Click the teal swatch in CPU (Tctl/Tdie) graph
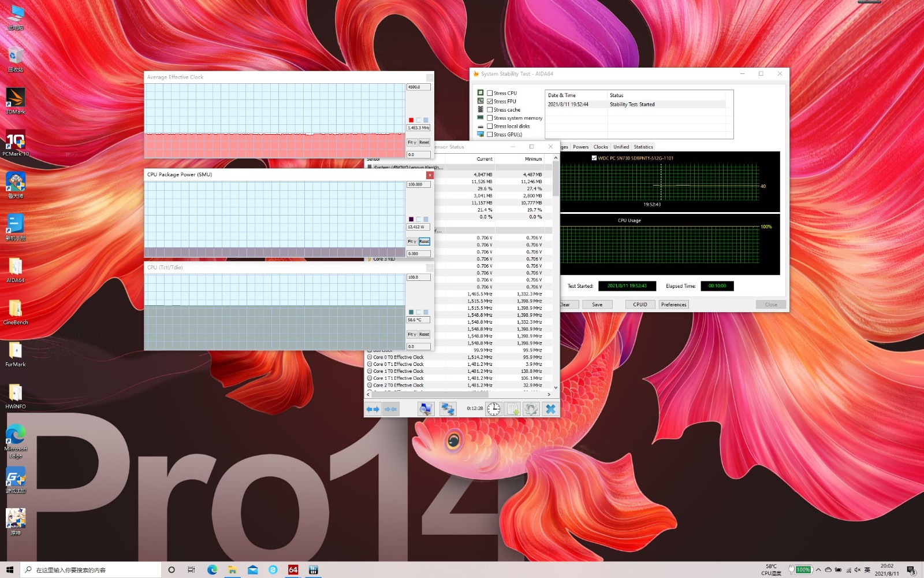The height and width of the screenshot is (578, 924). pyautogui.click(x=411, y=312)
